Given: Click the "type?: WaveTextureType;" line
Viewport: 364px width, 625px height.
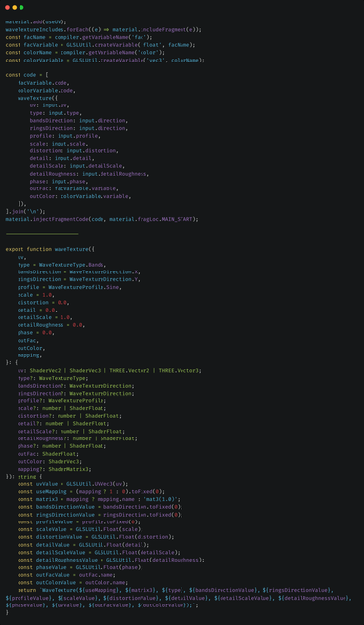Looking at the screenshot, I should 53,378.
